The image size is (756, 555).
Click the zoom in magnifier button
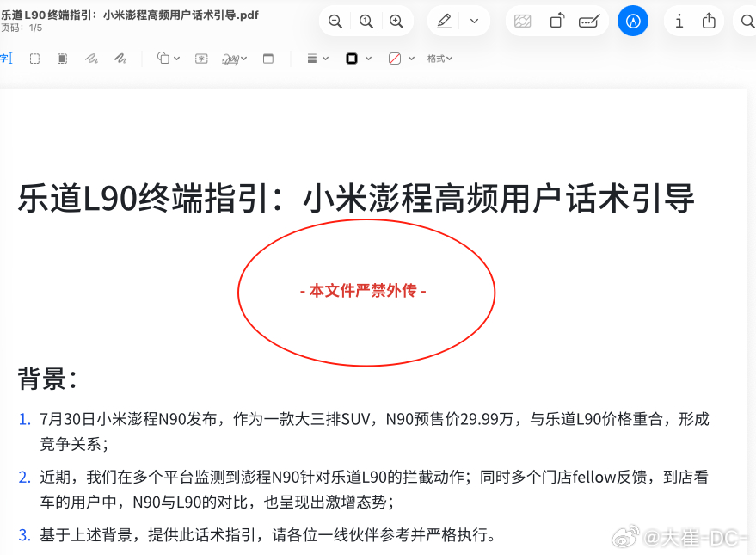point(396,22)
